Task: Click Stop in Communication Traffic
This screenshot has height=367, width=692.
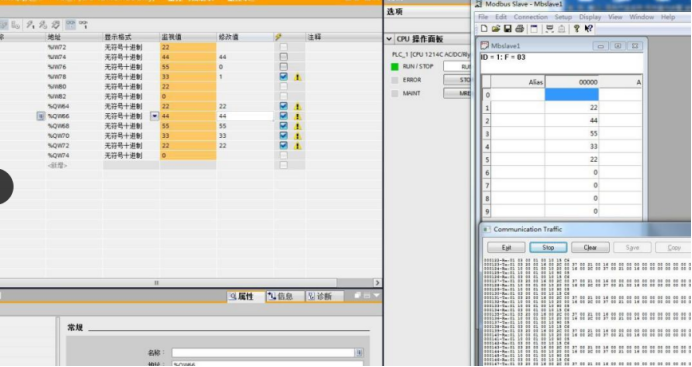Action: tap(548, 247)
